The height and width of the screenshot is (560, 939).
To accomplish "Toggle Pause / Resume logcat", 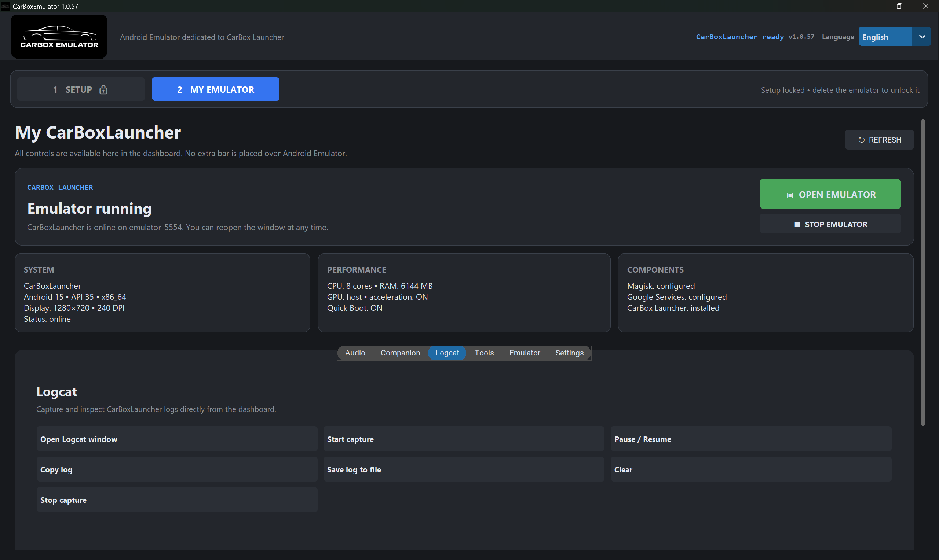I will [751, 439].
